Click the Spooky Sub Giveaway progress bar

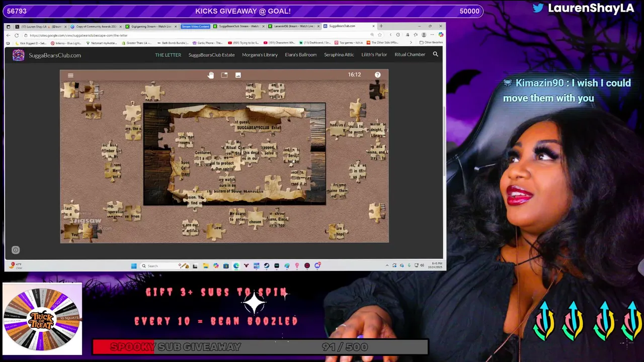260,347
